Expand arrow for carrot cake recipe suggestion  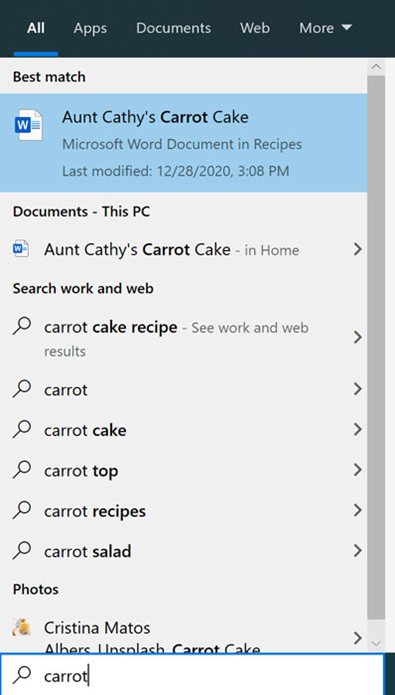click(x=357, y=338)
